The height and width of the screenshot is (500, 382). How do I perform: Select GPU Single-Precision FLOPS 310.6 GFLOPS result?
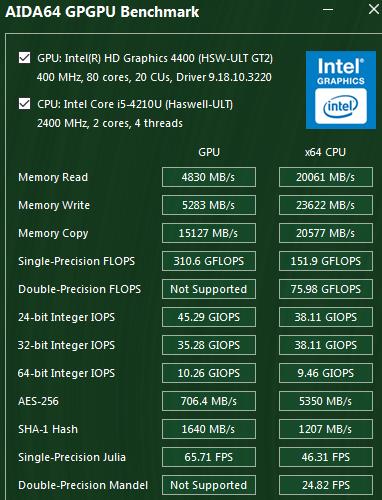tap(209, 261)
